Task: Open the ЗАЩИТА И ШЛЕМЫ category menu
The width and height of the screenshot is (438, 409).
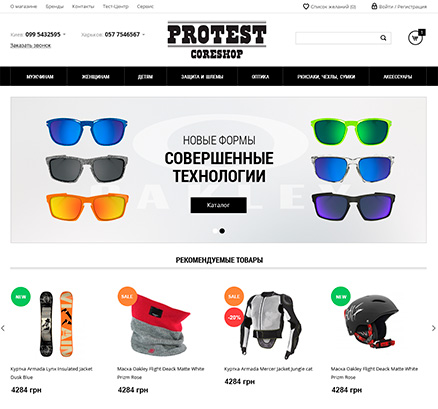Action: (x=202, y=77)
